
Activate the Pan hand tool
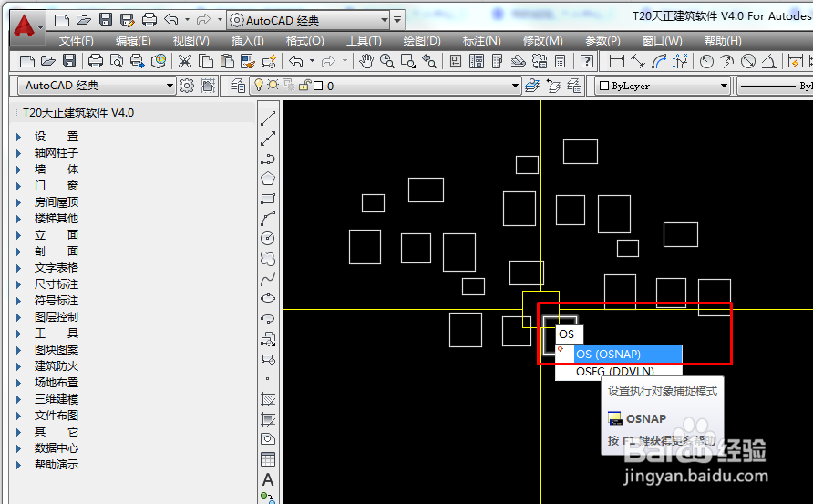(x=366, y=61)
